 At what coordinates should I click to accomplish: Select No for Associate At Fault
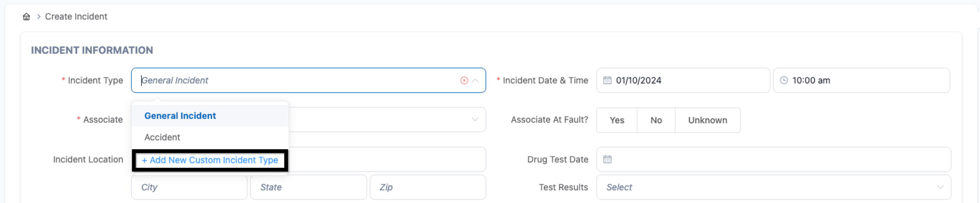click(x=656, y=120)
